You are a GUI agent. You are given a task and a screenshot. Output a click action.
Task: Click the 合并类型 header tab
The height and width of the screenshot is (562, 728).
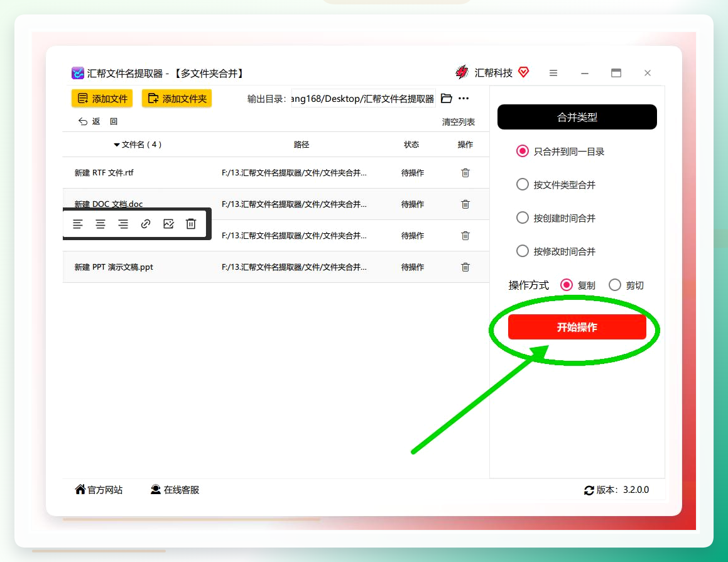tap(577, 117)
